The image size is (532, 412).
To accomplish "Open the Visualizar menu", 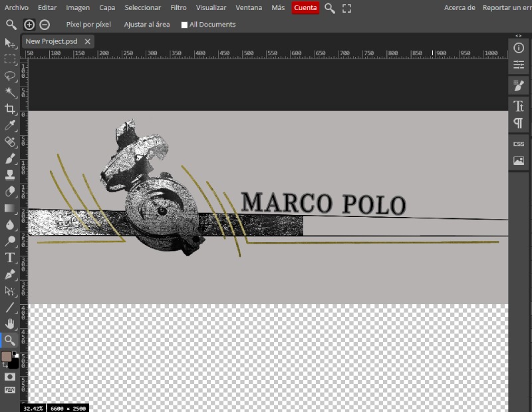I will coord(211,7).
